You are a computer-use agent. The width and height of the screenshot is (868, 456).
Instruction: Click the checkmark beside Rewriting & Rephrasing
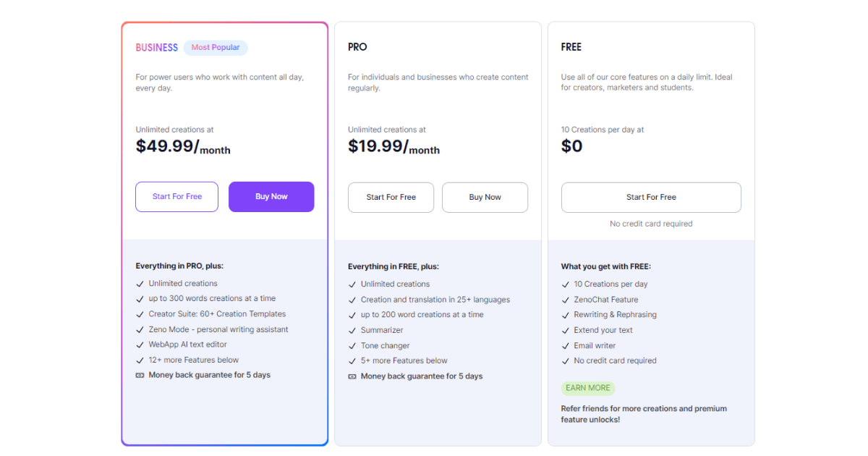pyautogui.click(x=566, y=314)
